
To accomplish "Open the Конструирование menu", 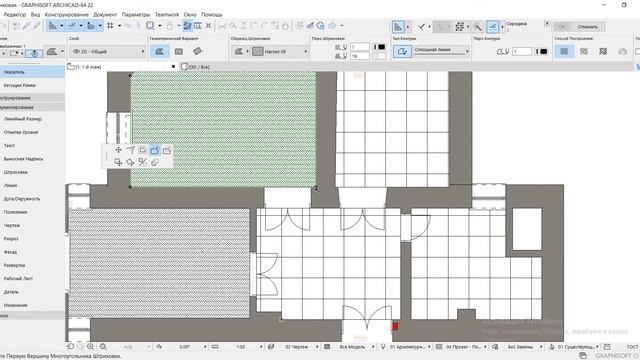I will 67,15.
